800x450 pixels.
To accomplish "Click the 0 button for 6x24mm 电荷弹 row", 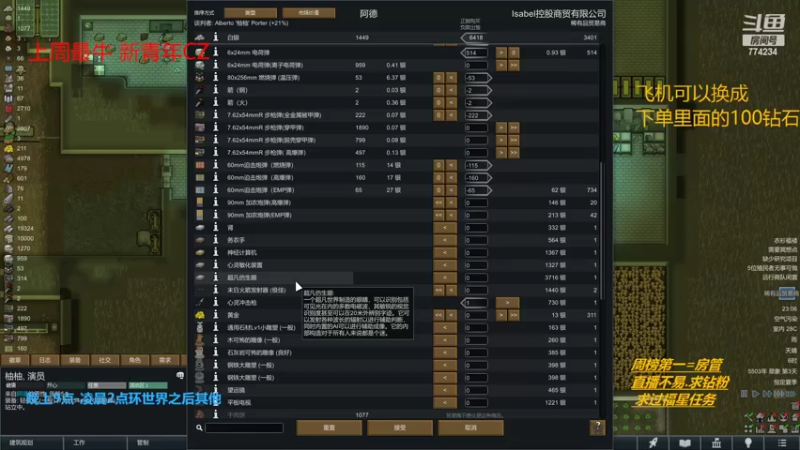I will click(514, 53).
